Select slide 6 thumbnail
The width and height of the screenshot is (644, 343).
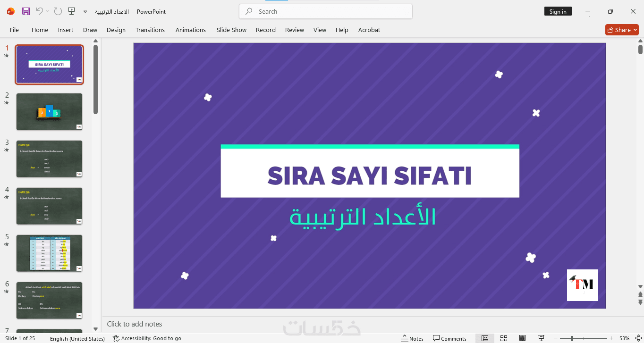50,301
